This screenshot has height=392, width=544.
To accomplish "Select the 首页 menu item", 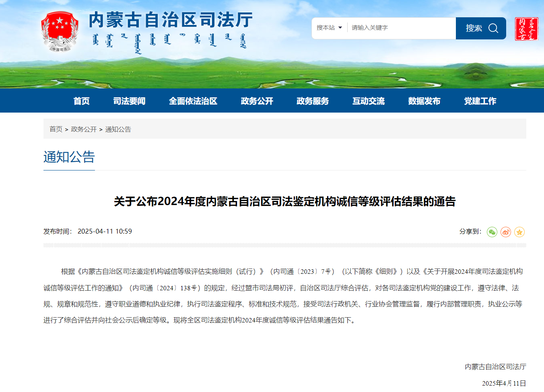I will pos(81,101).
